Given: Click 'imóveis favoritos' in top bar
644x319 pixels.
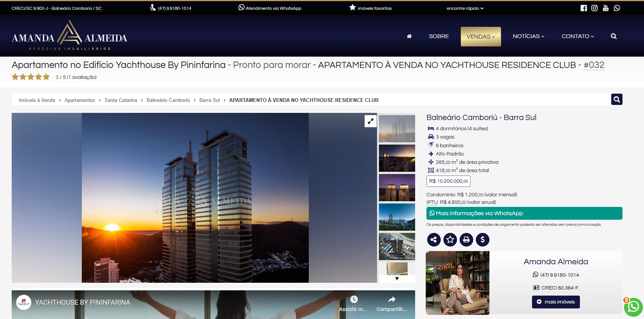Looking at the screenshot, I should point(370,8).
